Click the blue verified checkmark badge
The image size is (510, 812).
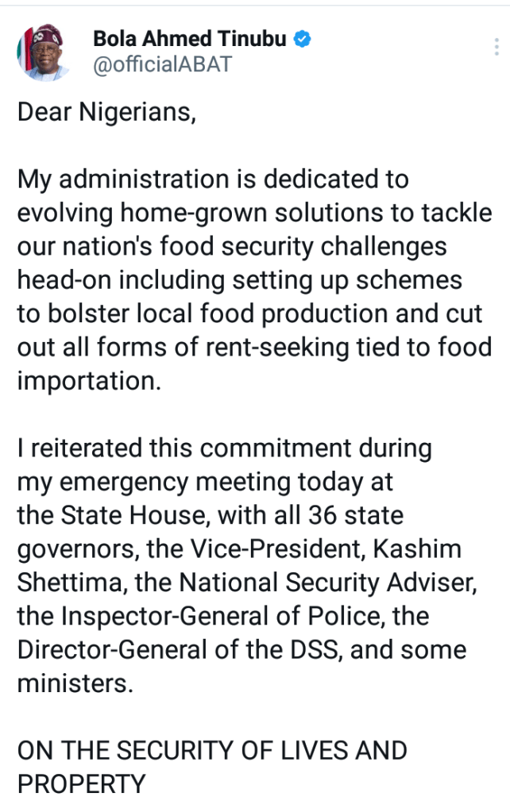pyautogui.click(x=303, y=39)
